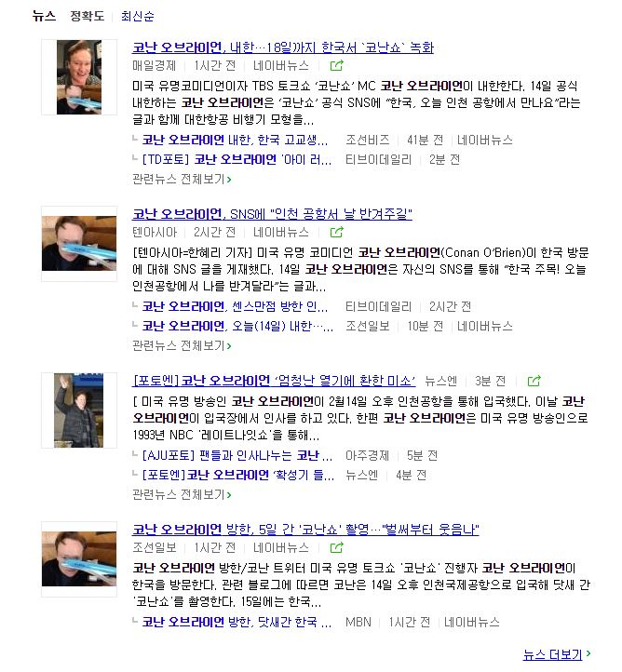The image size is (622, 672).
Task: Open related link TD포토 코난 오브라이언
Action: pyautogui.click(x=237, y=159)
